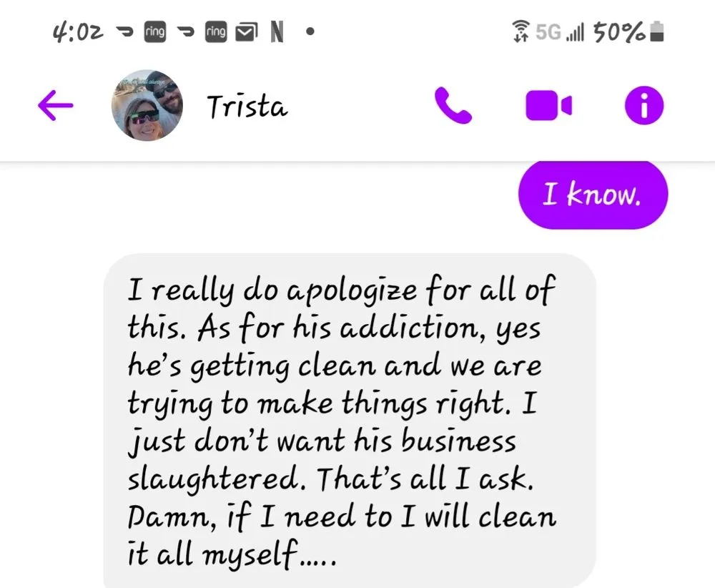Tap the Netflix N notification icon
Viewport: 715px width, 588px height.
(277, 32)
